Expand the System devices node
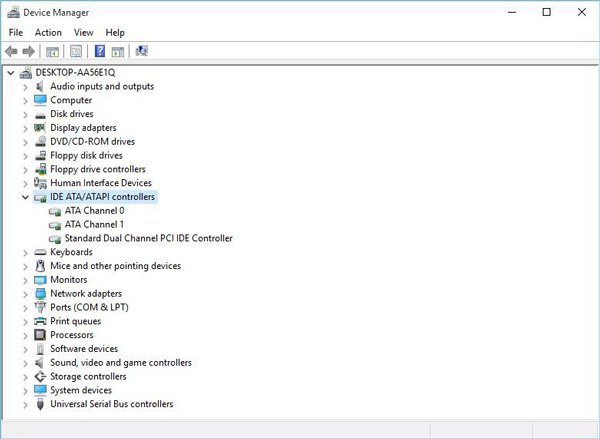Viewport: 600px width, 439px height. tap(25, 390)
